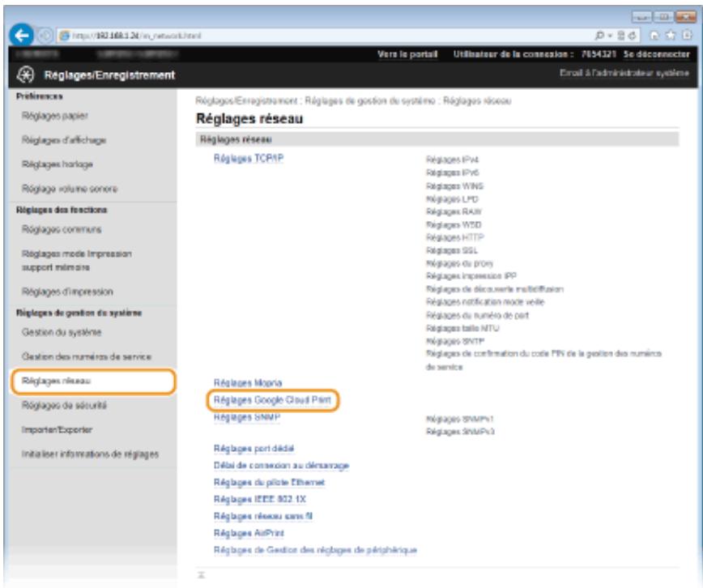Viewport: 703px width, 588px height.
Task: Open Réglages de sécurité in sidebar
Action: pyautogui.click(x=64, y=406)
